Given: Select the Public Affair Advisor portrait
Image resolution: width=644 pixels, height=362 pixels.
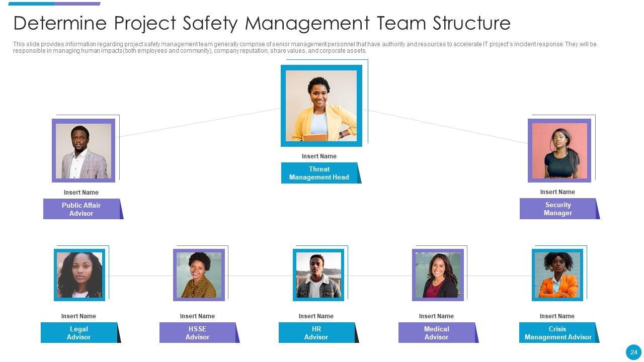Looking at the screenshot, I should pyautogui.click(x=84, y=150).
